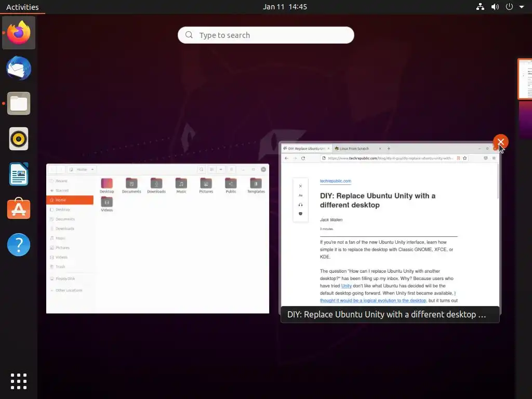
Task: Select Downloads folder icon in Files
Action: (x=156, y=185)
